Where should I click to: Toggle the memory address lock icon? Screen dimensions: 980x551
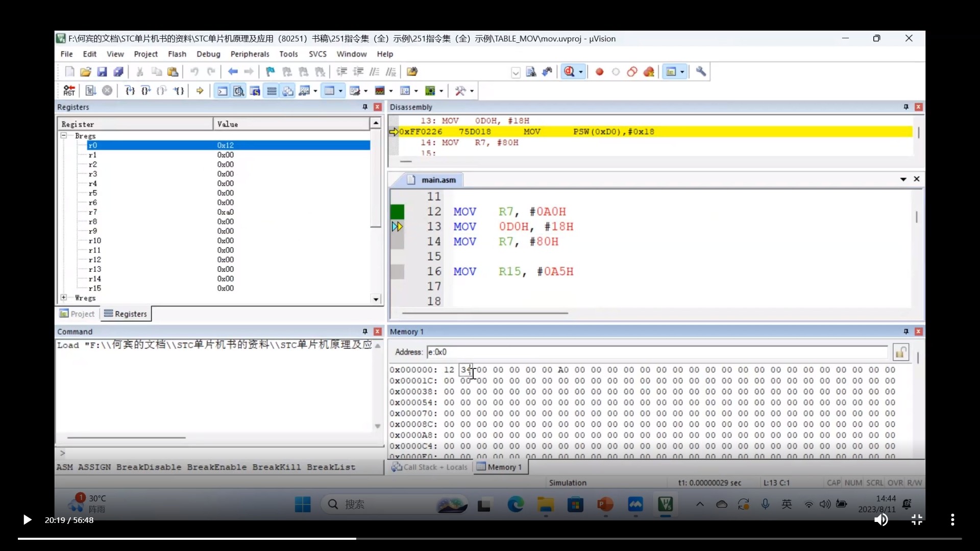tap(901, 352)
